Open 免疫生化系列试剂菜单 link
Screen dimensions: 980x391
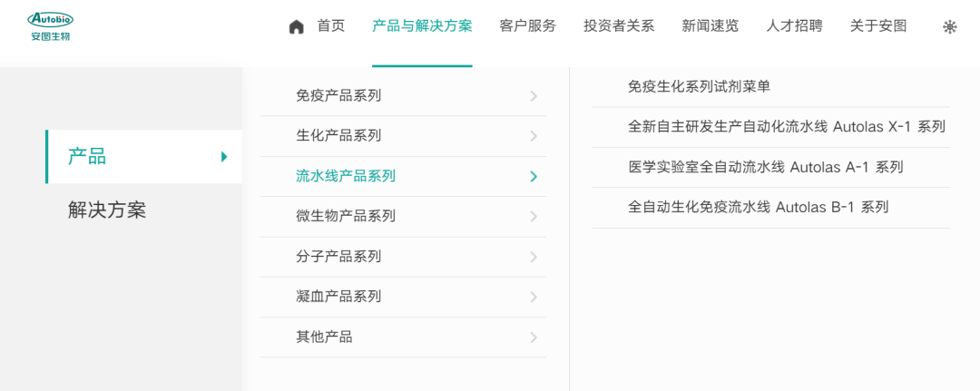[700, 87]
